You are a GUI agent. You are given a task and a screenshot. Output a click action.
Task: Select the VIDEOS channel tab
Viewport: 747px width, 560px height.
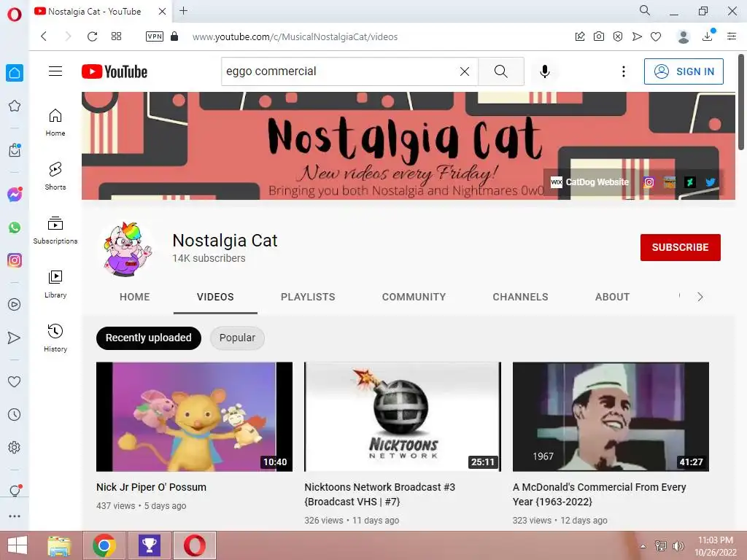pos(215,297)
